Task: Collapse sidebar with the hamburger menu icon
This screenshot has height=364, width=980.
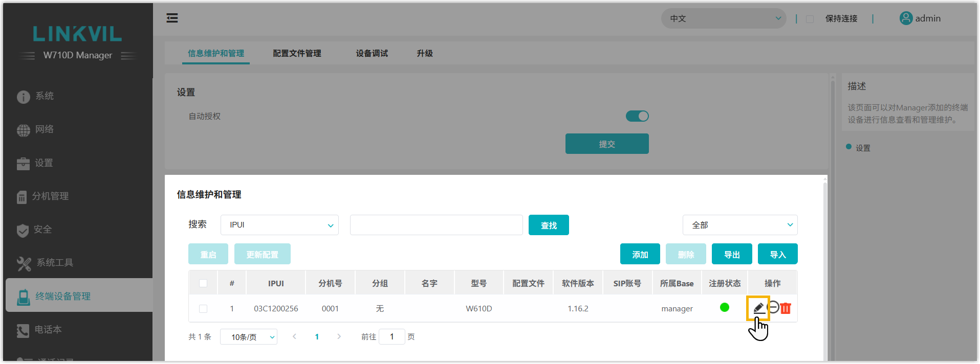Action: (172, 18)
